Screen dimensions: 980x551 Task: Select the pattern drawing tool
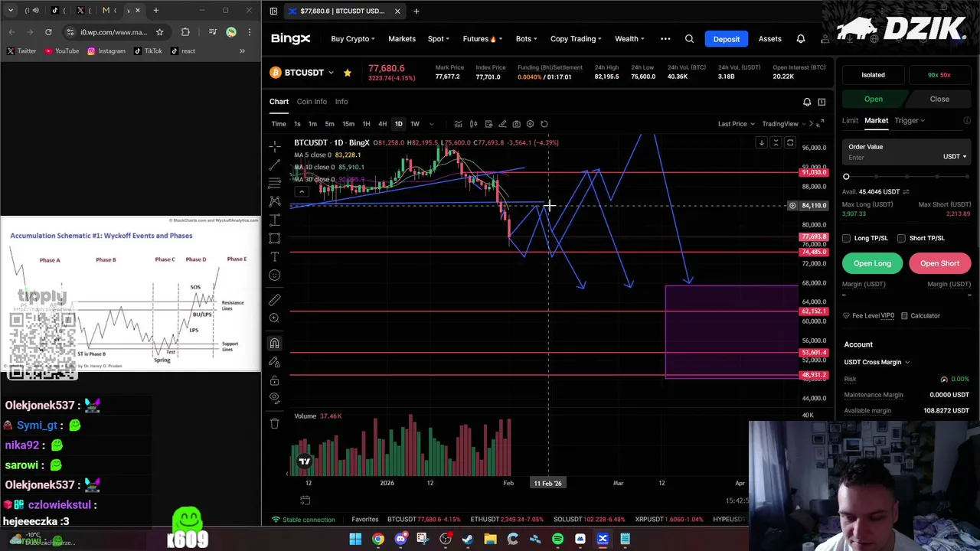coord(274,201)
